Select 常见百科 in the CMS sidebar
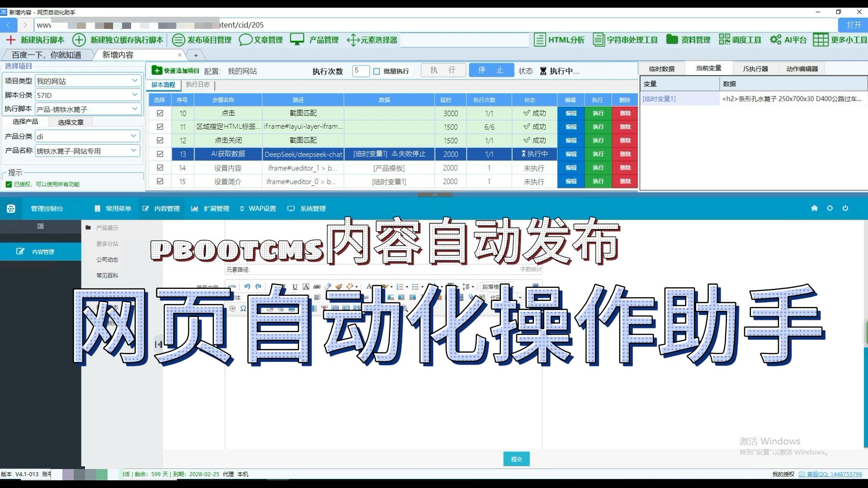 pyautogui.click(x=107, y=275)
